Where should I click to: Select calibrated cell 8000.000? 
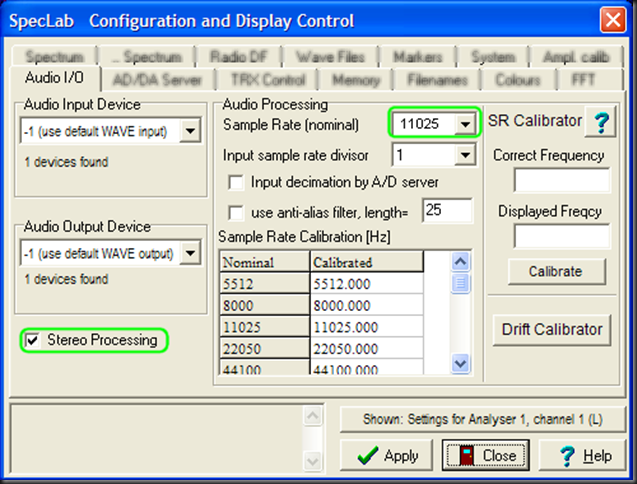(366, 306)
